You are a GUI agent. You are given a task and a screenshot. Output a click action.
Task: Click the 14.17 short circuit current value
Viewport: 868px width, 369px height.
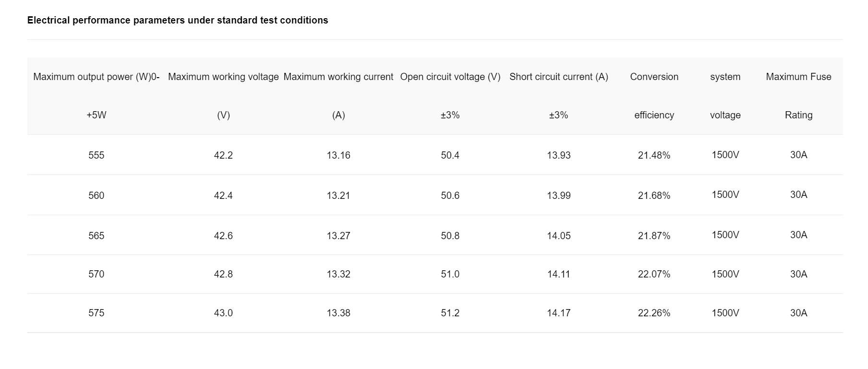pos(559,313)
